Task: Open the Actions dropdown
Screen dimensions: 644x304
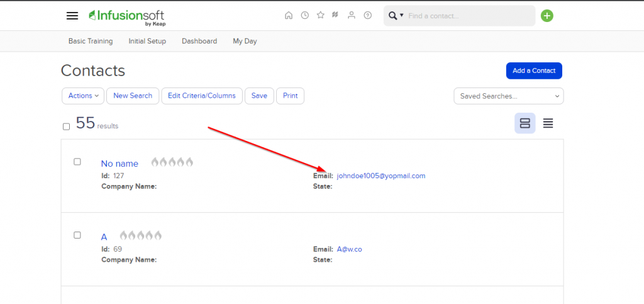Action: (84, 96)
